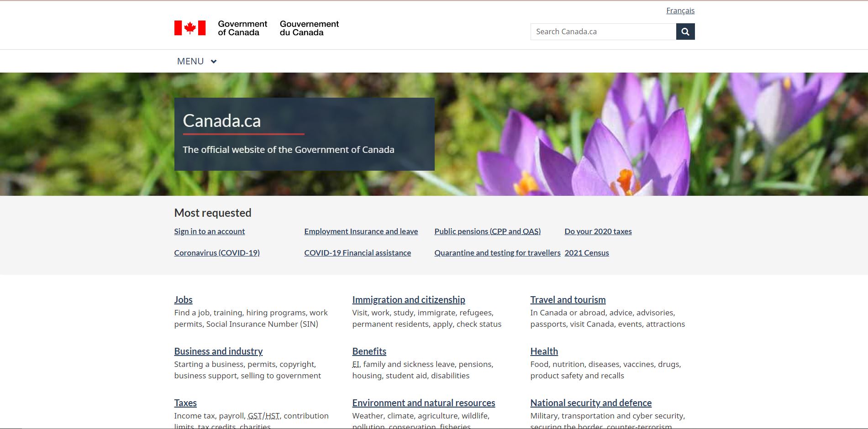This screenshot has width=868, height=429.
Task: Open the Taxes topic
Action: coord(185,403)
